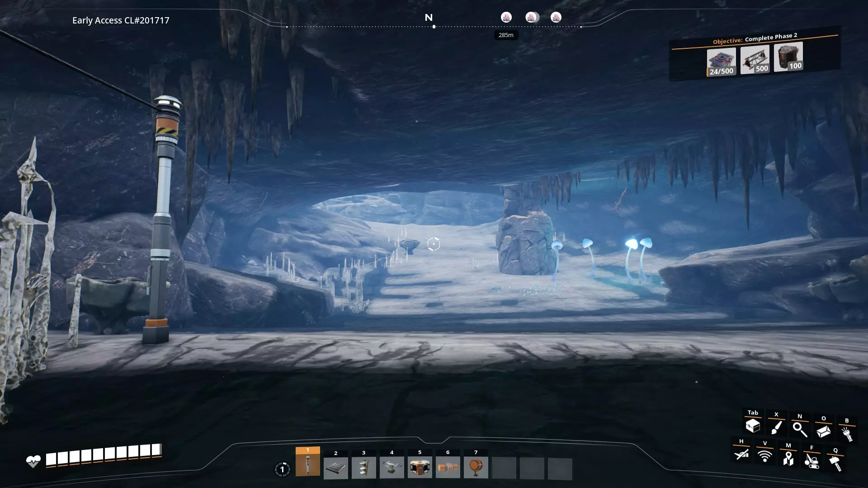Activate dismantle mode wrecking-ball icon
The image size is (868, 488).
coord(812,461)
